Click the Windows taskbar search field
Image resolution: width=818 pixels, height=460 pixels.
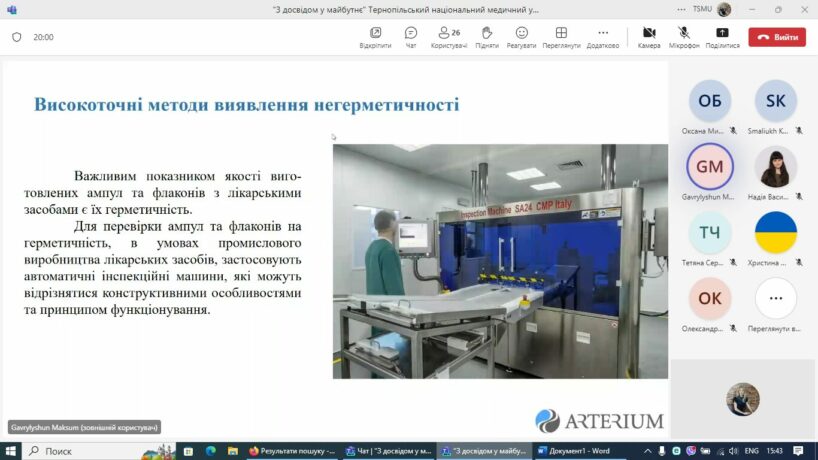(80, 451)
